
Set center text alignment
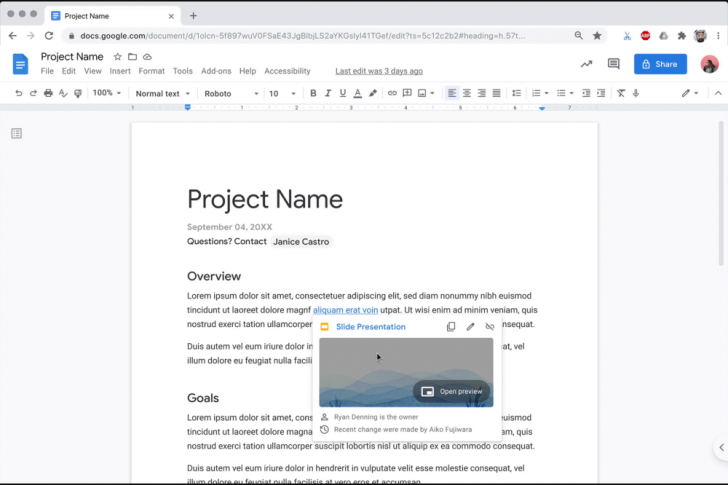pos(467,93)
